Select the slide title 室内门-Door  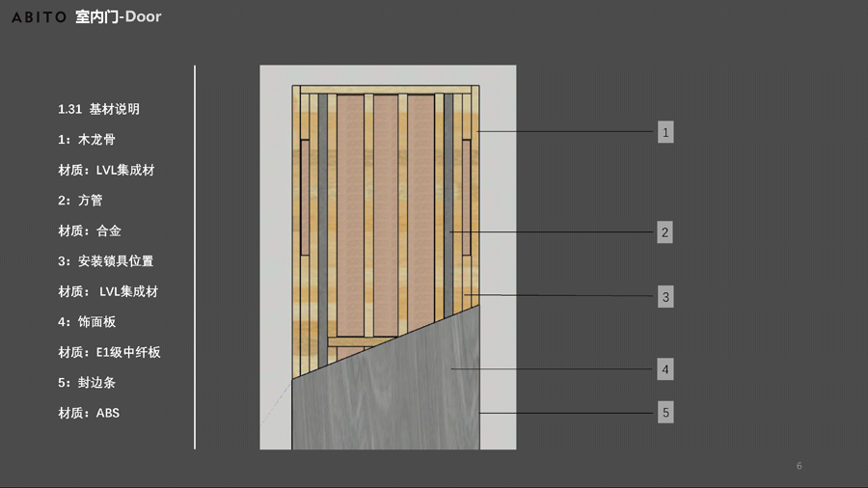(x=118, y=17)
